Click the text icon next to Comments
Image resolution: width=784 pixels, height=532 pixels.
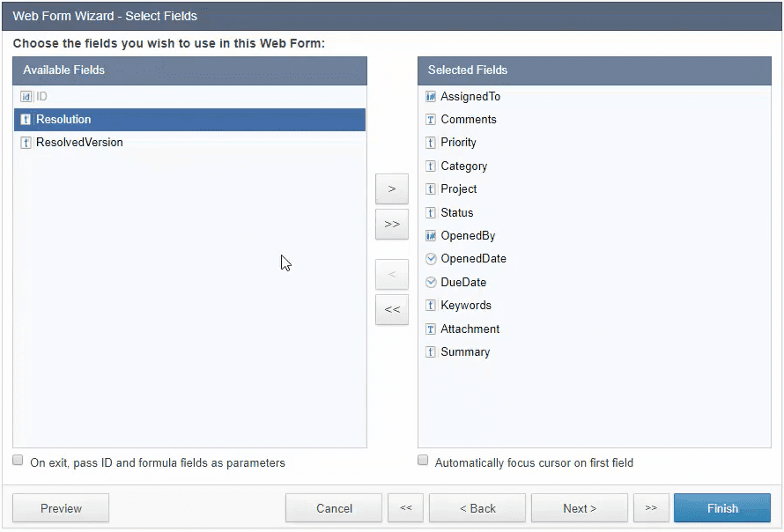point(431,120)
